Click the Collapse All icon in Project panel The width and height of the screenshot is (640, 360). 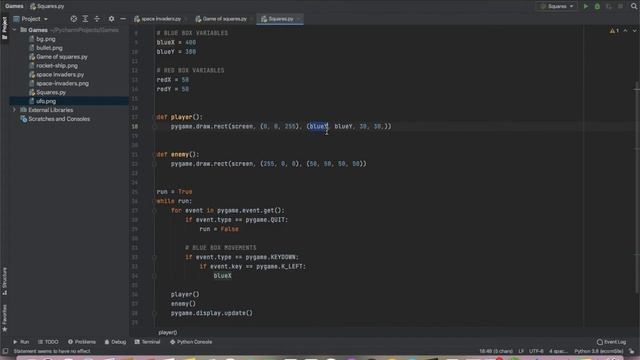click(97, 19)
